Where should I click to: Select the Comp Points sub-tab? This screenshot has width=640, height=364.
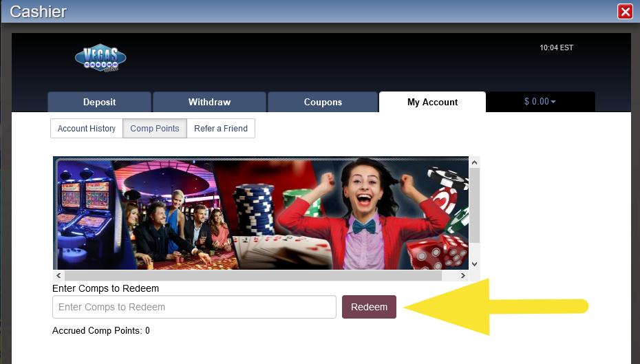pos(155,129)
